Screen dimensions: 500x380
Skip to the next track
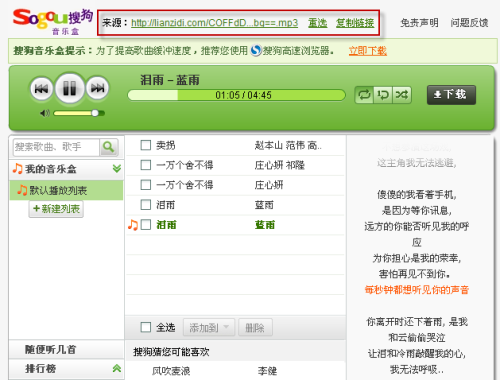97,88
